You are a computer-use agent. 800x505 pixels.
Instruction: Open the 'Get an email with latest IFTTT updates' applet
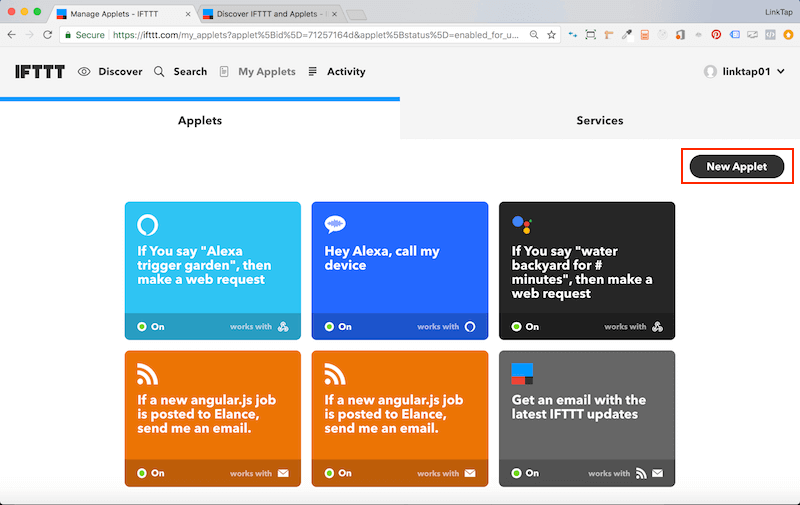coord(587,418)
